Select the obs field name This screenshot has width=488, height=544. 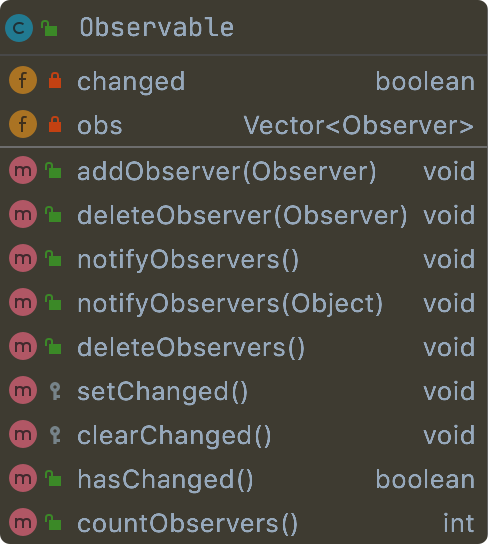100,125
